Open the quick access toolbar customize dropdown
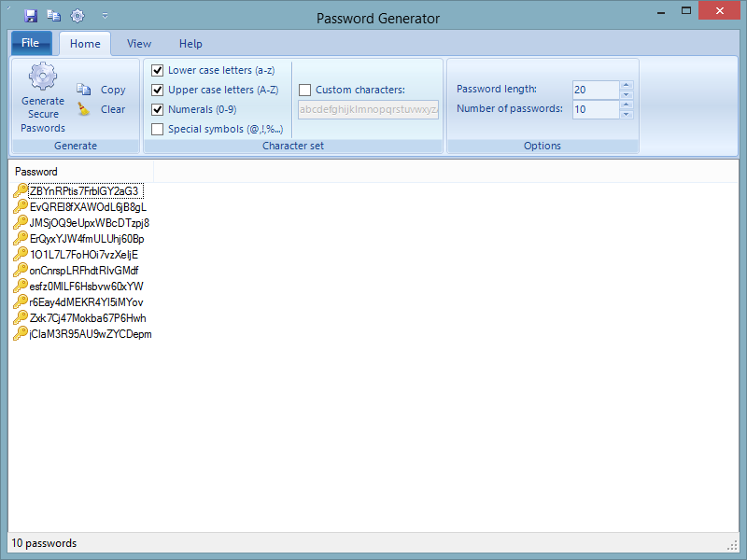 (x=105, y=15)
